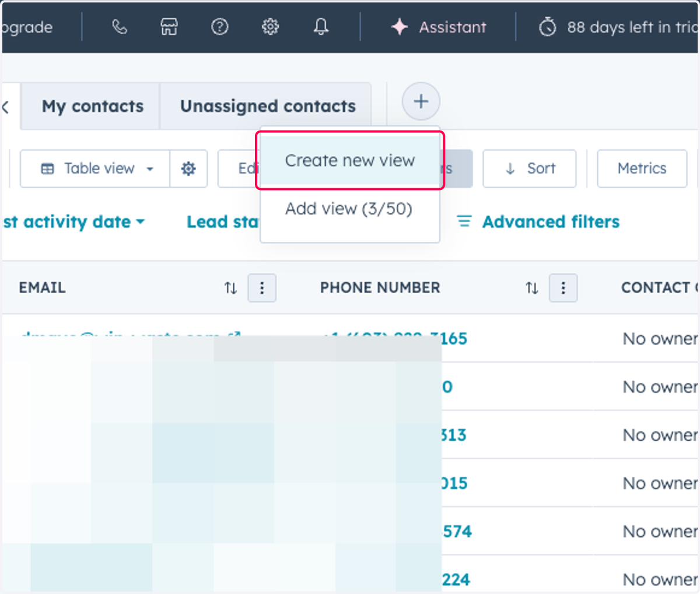Open the settings gear in top bar

click(270, 27)
